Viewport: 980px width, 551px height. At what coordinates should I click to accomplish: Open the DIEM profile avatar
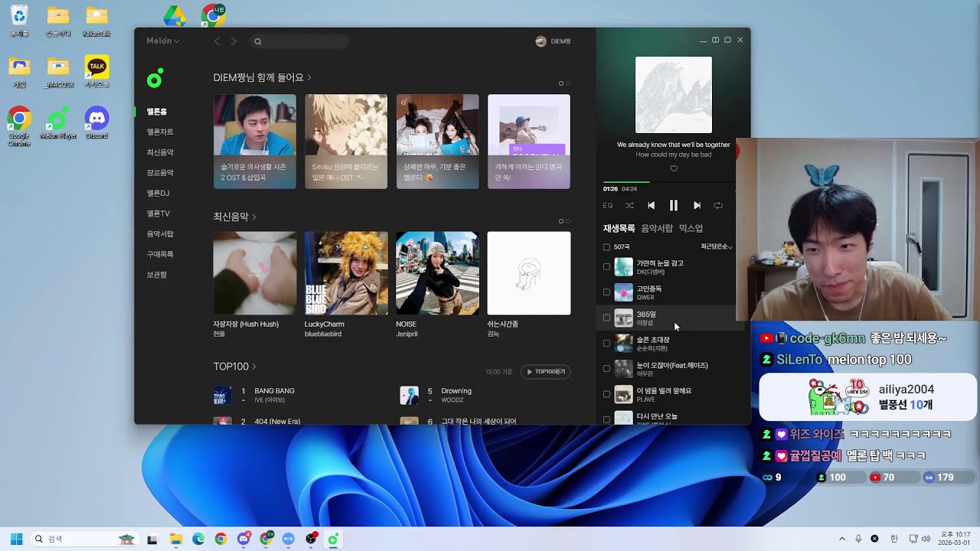click(541, 41)
